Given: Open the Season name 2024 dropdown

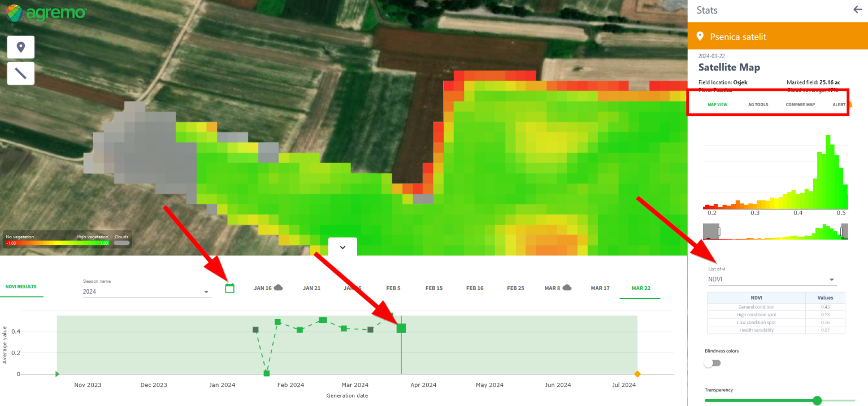Looking at the screenshot, I should (x=147, y=291).
